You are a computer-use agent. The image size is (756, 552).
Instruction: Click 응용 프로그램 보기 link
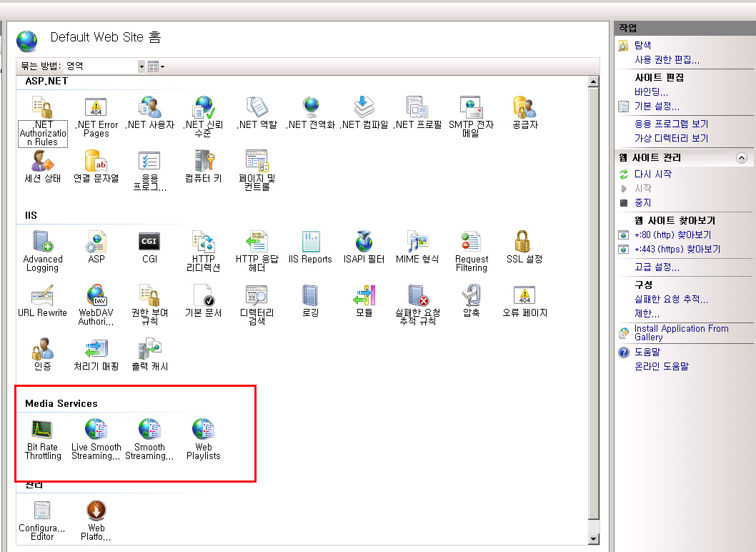[671, 124]
